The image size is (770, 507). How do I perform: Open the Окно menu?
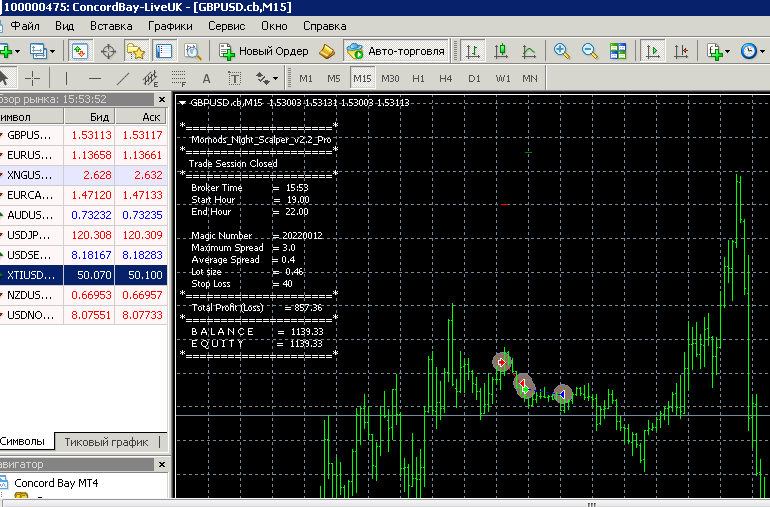[274, 26]
